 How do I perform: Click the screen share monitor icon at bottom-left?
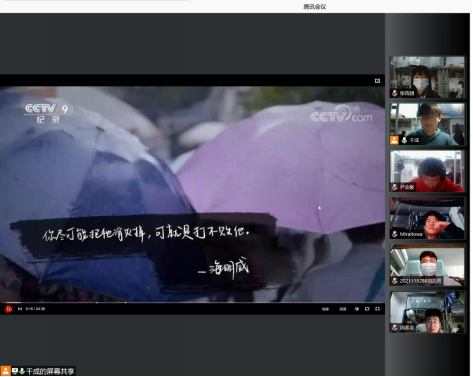[x=15, y=371]
